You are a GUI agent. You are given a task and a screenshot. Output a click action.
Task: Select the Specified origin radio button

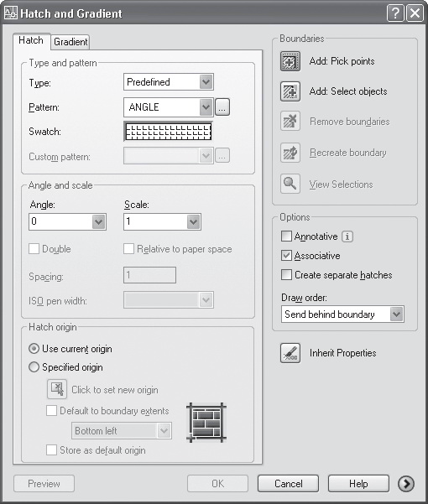(x=34, y=367)
